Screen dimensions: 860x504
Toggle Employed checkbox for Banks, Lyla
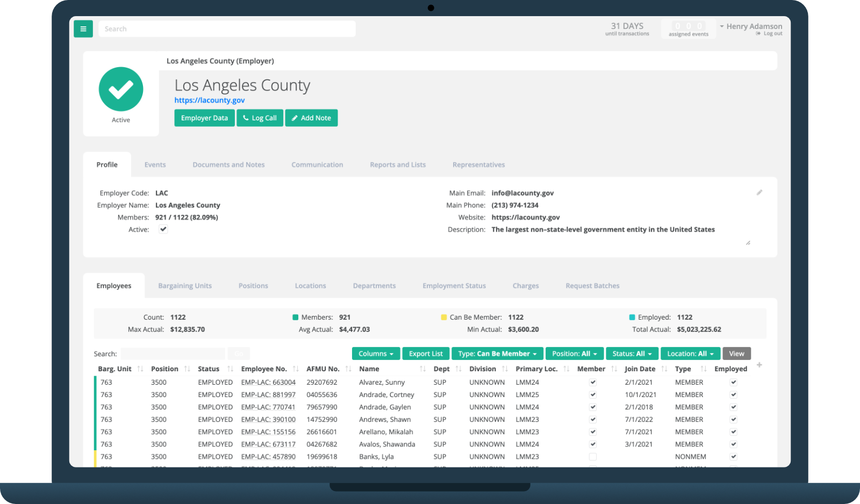[x=734, y=457]
